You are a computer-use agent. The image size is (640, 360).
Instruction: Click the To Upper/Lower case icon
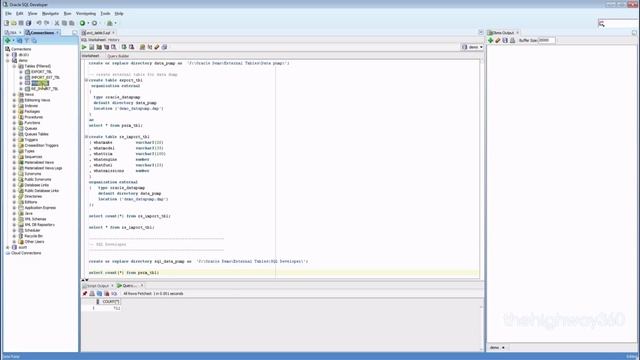click(150, 47)
